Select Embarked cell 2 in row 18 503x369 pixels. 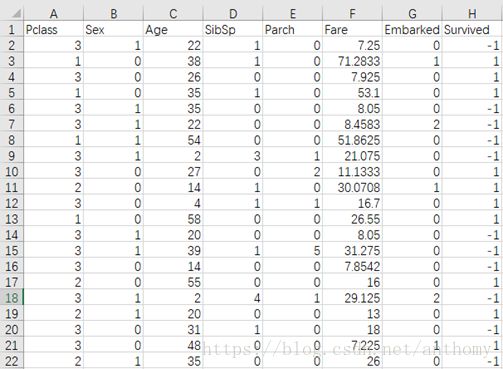pos(412,298)
